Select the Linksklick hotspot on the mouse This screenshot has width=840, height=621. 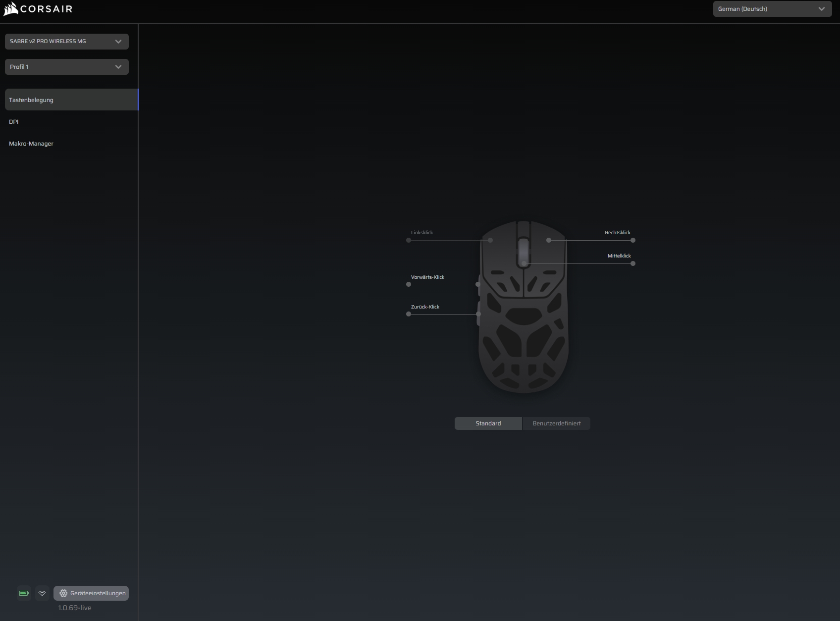[x=490, y=240]
